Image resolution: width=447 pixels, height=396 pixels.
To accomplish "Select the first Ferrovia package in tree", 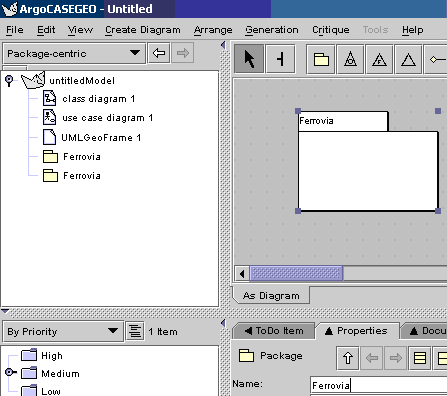I will coord(82,157).
